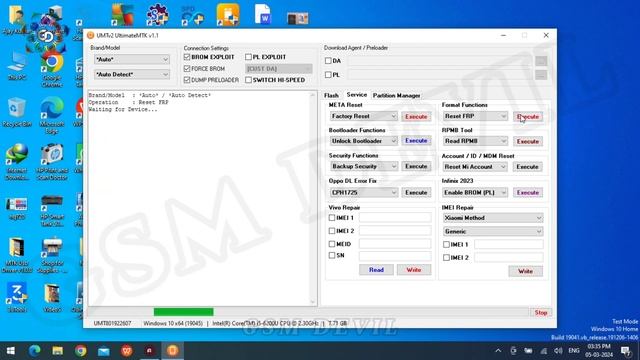Open the orange square app desktop shortcut
This screenshot has width=640, height=360.
(227, 15)
